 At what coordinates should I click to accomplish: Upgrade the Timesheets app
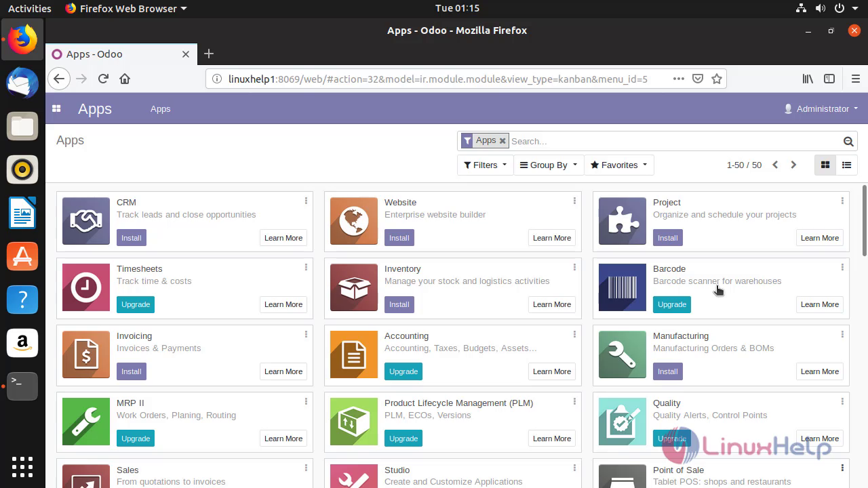point(136,304)
